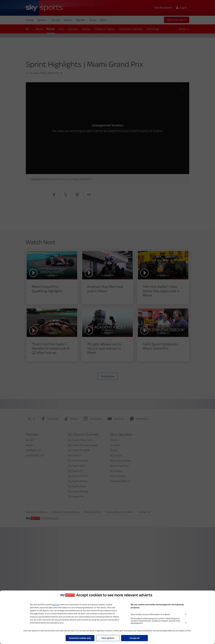Expand 'Store and/or access information on a device'
Image resolution: width=215 pixels, height=644 pixels.
tap(186, 614)
